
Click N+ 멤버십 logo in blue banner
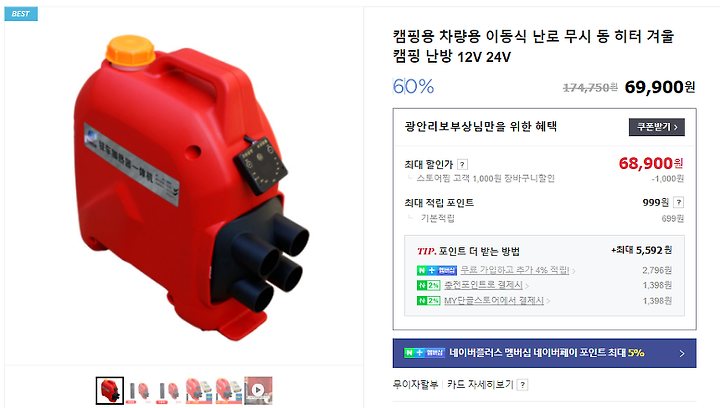coord(424,353)
